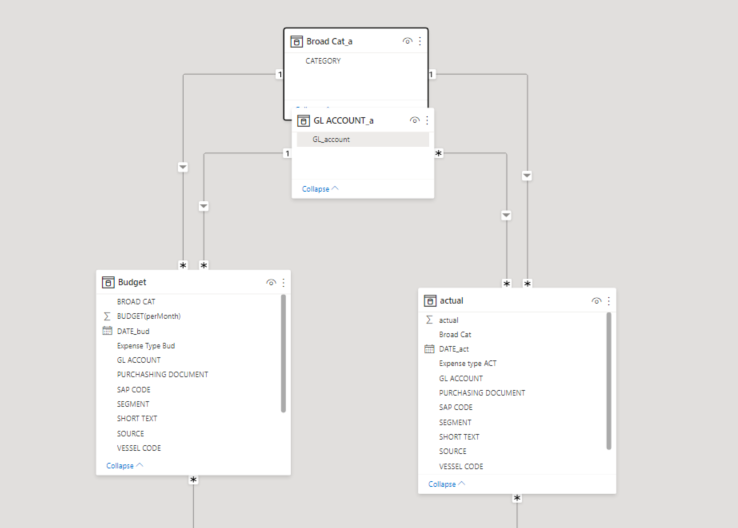The width and height of the screenshot is (738, 528).
Task: Select the Budget table title
Action: pos(132,282)
